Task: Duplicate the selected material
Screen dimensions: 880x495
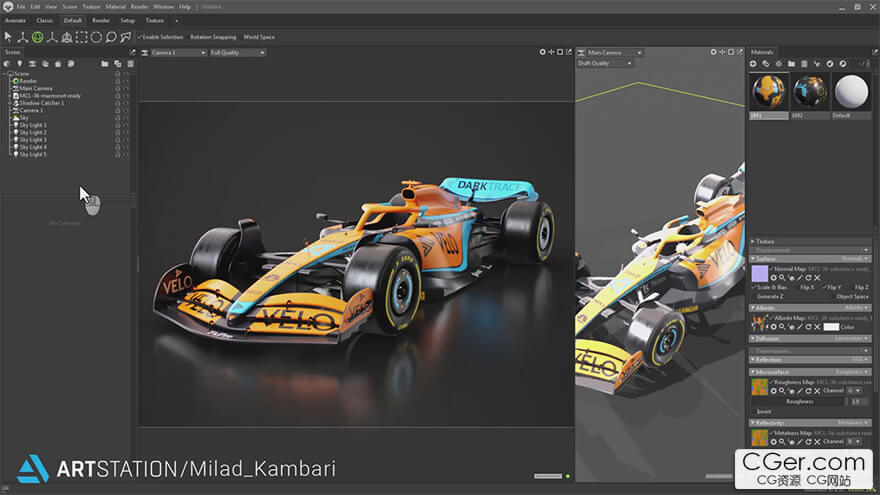Action: pyautogui.click(x=766, y=64)
